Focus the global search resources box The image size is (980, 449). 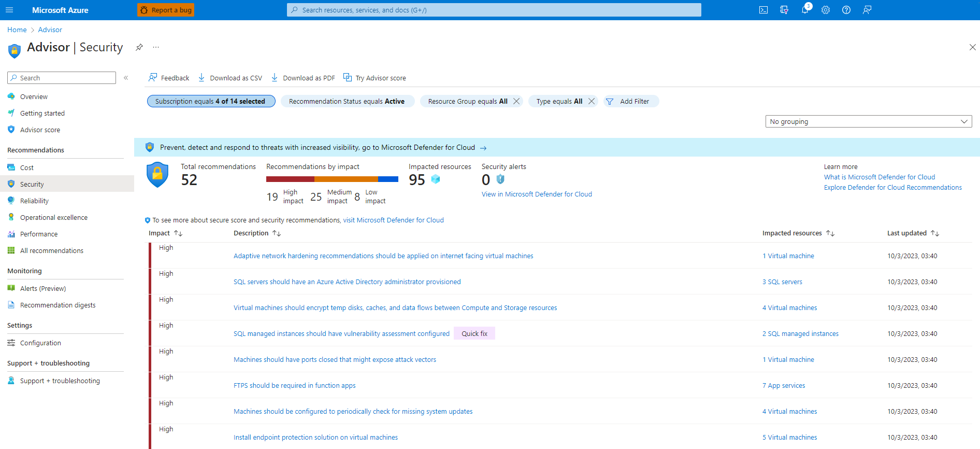click(x=494, y=10)
